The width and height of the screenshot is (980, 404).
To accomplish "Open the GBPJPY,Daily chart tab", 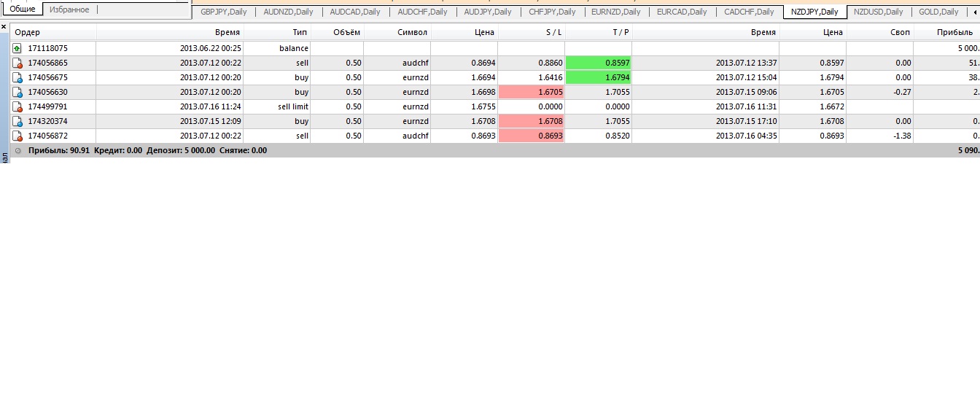I will 223,12.
